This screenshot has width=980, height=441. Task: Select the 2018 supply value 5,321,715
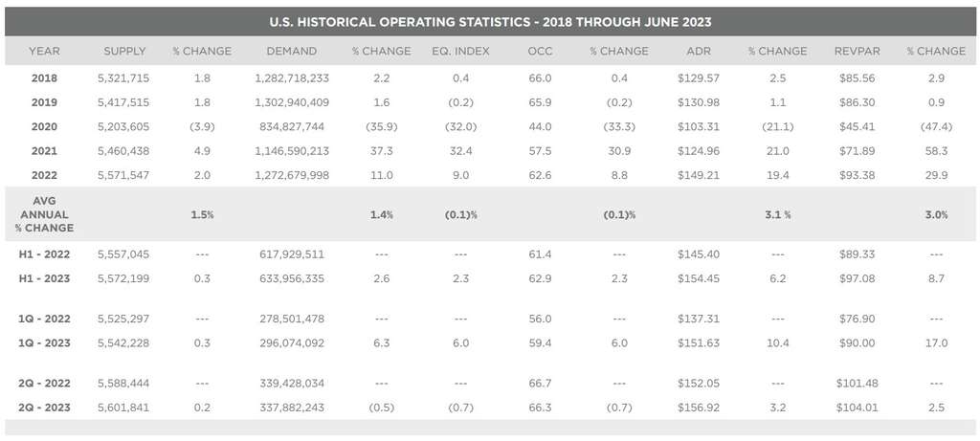[x=124, y=77]
